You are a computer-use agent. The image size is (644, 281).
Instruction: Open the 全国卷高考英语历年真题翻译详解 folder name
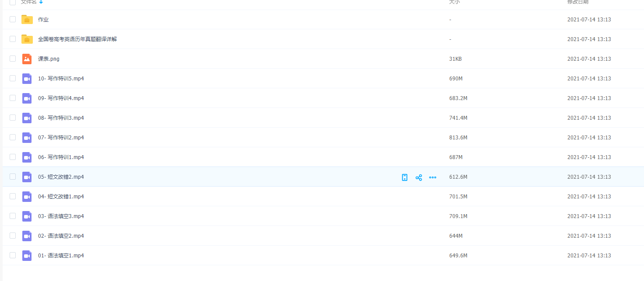pos(77,39)
